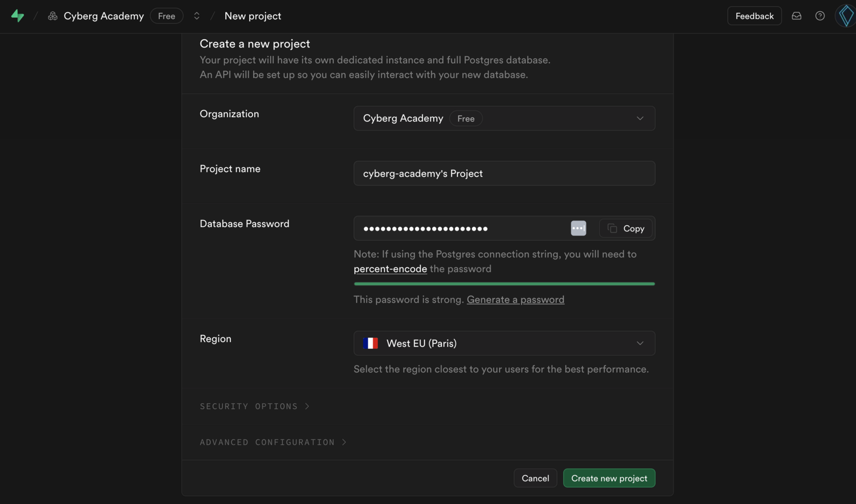Click the French flag icon
856x504 pixels.
click(370, 343)
